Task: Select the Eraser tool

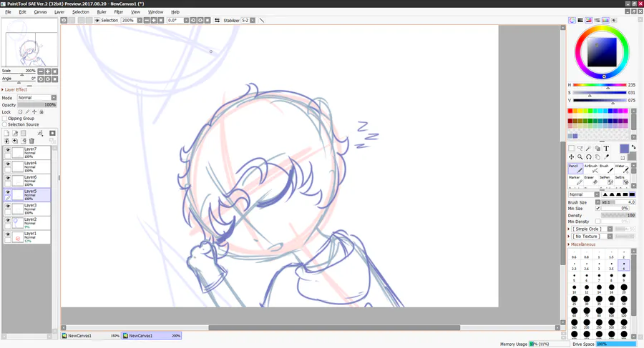Action: point(590,180)
